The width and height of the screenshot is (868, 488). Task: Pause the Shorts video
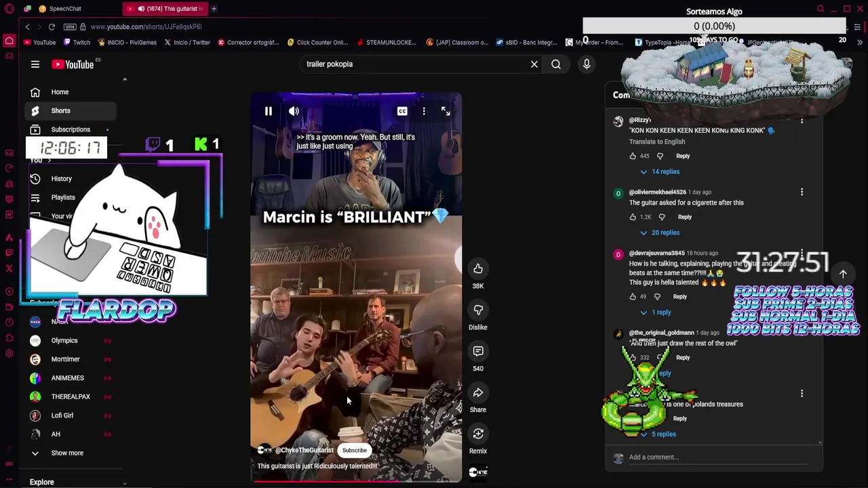pyautogui.click(x=269, y=111)
